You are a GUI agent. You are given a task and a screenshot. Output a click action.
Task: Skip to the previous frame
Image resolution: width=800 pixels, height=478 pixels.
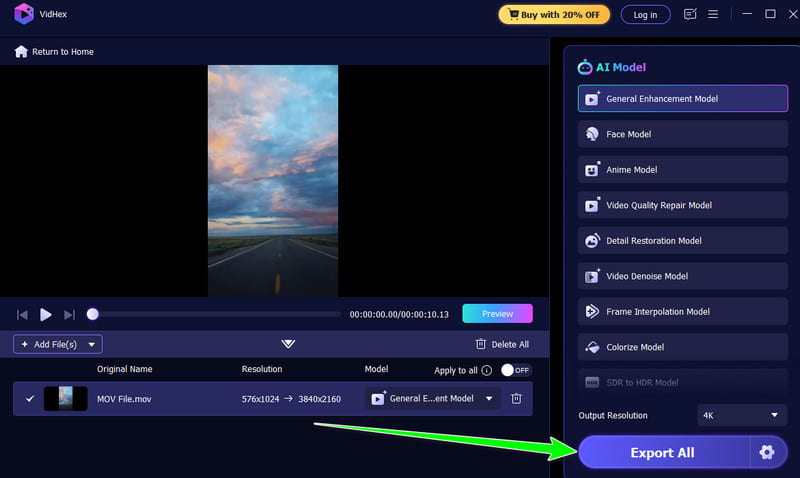point(22,315)
